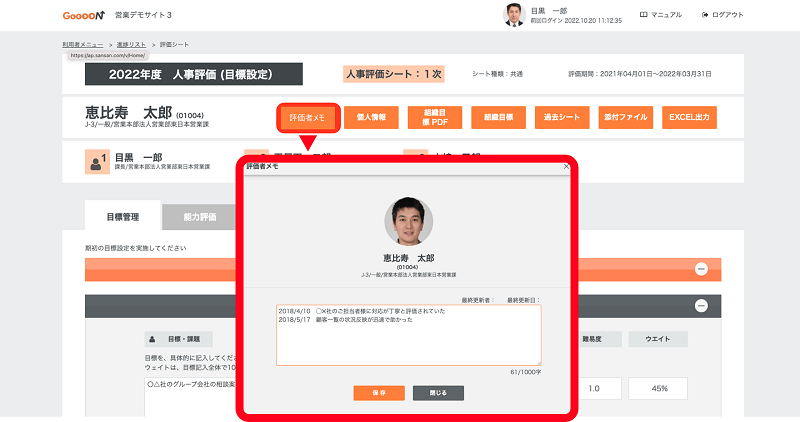Click the 組織目標 button
The height and width of the screenshot is (422, 800).
coord(497,117)
